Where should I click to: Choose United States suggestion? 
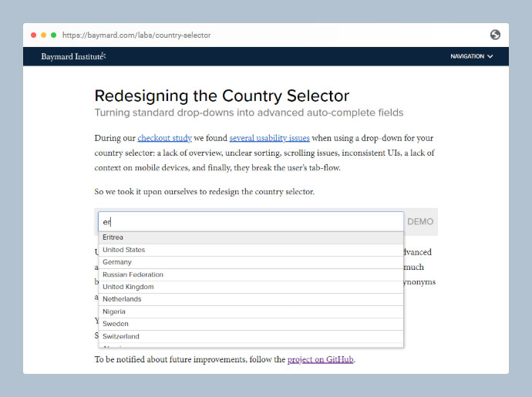[251, 250]
